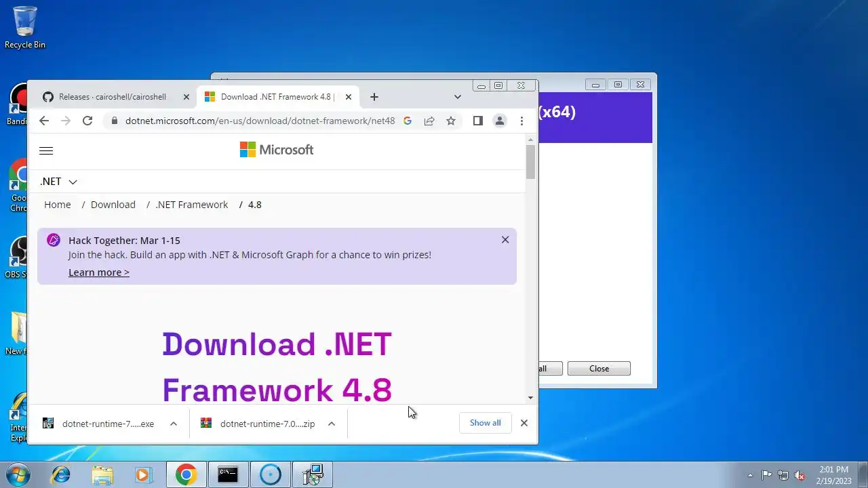The image size is (868, 488).
Task: Go to Home breadcrumb
Action: 58,205
